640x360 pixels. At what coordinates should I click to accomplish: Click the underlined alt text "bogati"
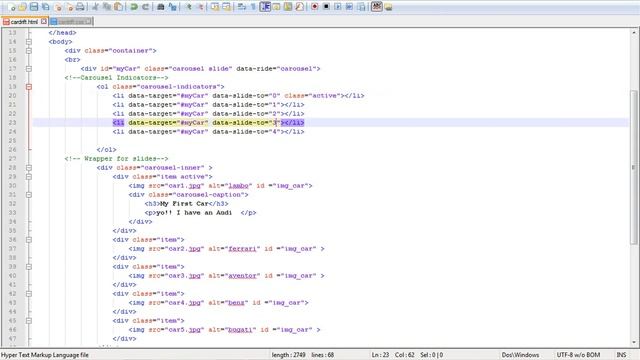click(x=240, y=330)
